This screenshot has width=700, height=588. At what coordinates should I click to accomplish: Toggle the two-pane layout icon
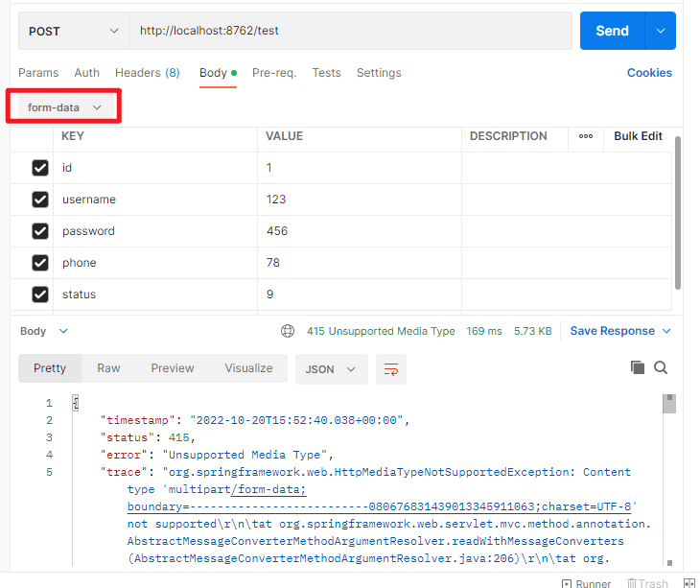689,583
